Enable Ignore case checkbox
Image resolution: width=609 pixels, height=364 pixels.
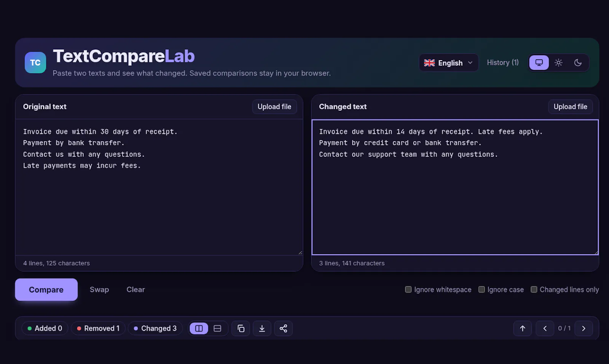[x=481, y=289]
